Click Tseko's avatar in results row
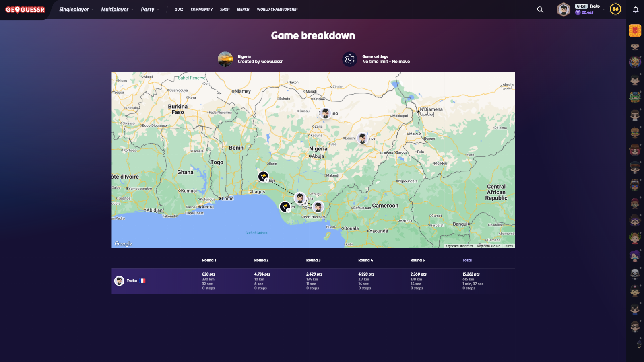The width and height of the screenshot is (644, 362). click(119, 281)
